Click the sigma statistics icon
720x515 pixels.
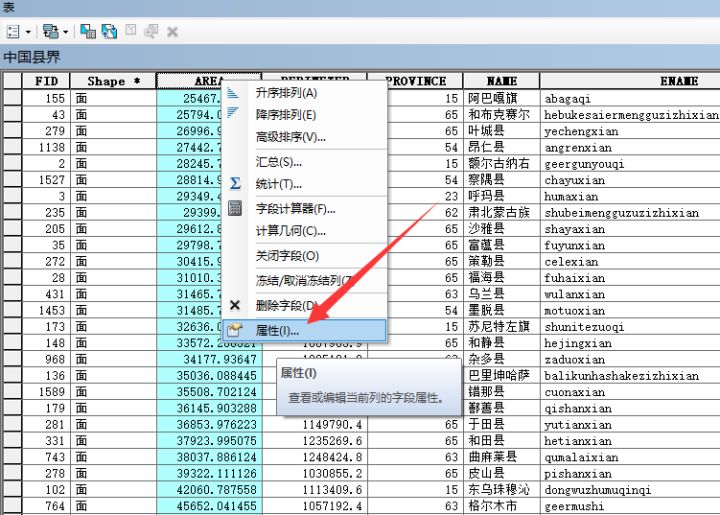[x=235, y=184]
